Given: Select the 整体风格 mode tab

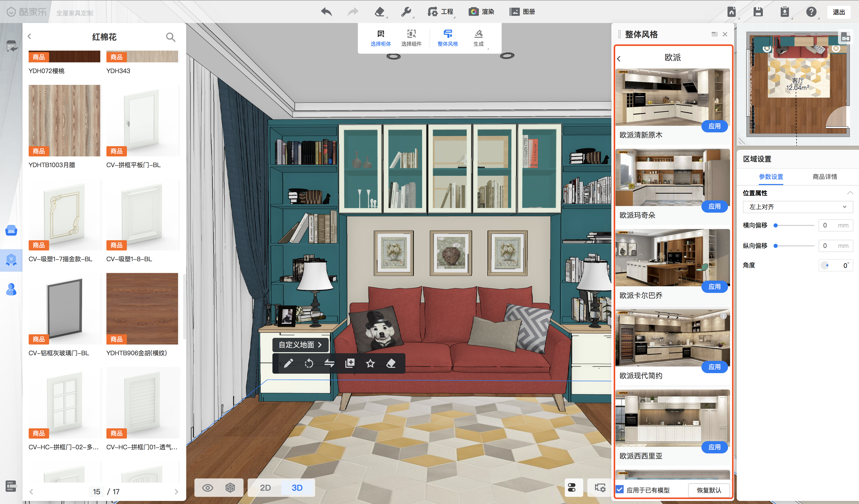Looking at the screenshot, I should coord(448,38).
